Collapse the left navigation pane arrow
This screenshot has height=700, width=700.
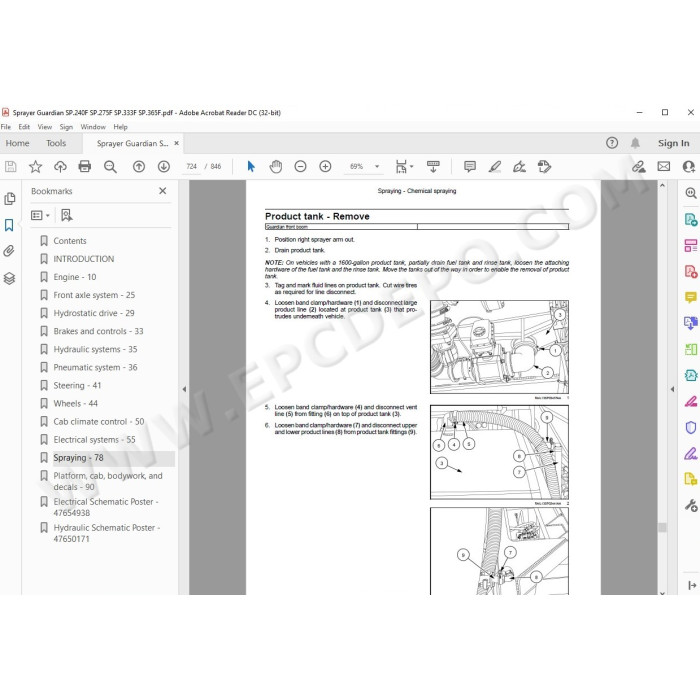tap(184, 389)
